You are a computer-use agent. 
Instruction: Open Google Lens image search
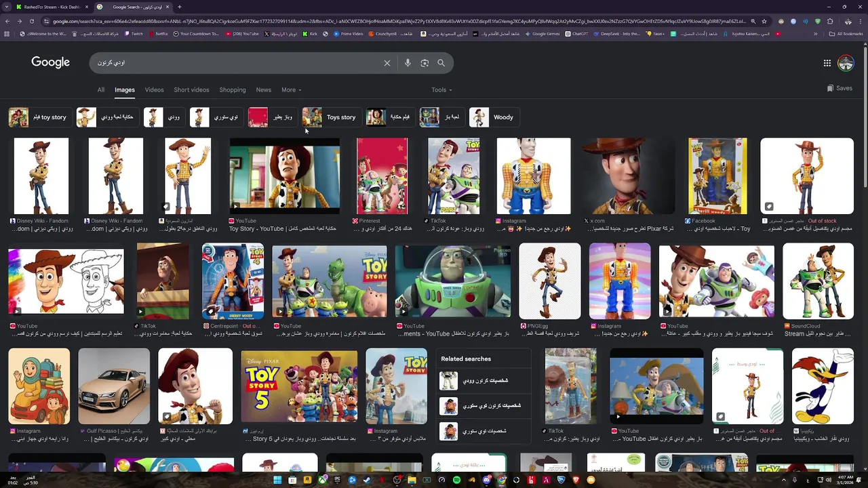(425, 63)
